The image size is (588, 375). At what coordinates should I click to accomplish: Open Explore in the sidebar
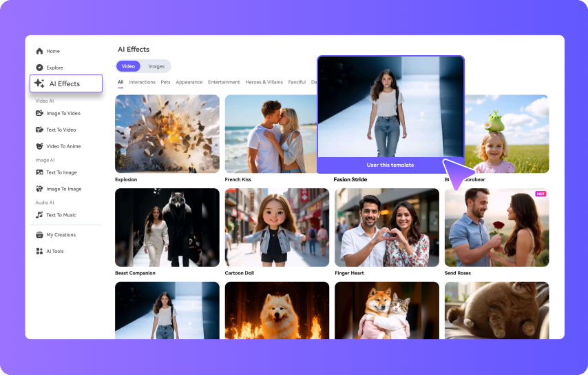55,68
